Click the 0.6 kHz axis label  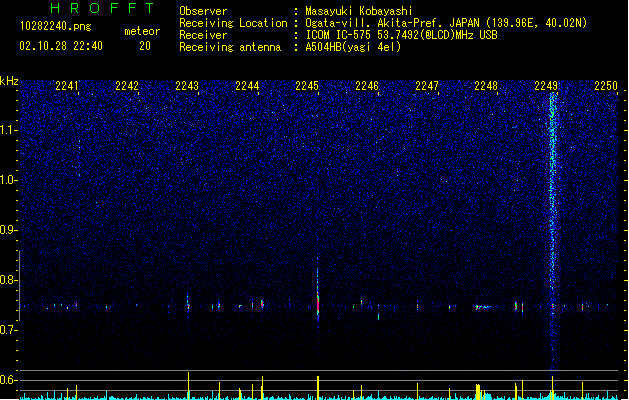(8, 380)
